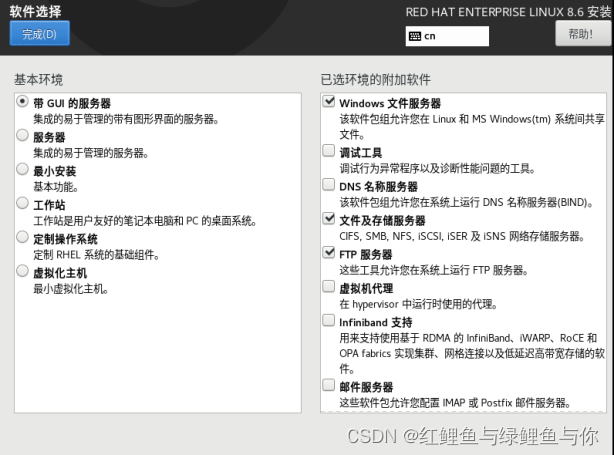Click the text CIFS, SMB, NFS, iSCSI 网络存储服务器
614x455 pixels.
point(462,237)
